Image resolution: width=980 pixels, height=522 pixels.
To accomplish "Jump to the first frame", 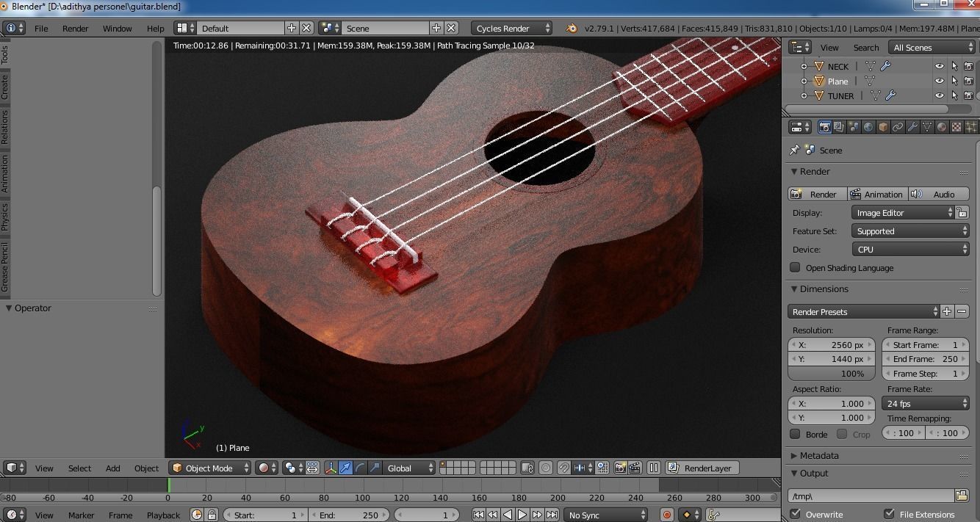I will click(478, 515).
